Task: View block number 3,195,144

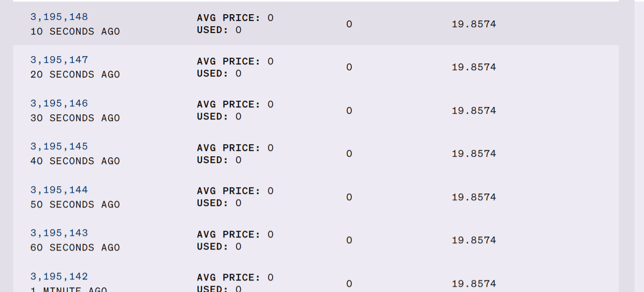Action: [x=59, y=190]
